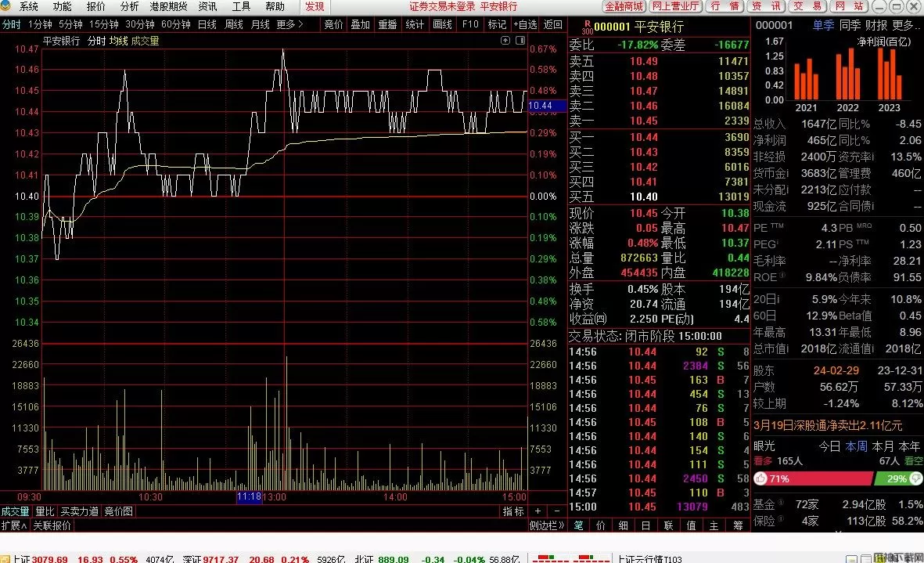Switch chart to 60分钟 period
The height and width of the screenshot is (563, 924).
tap(175, 24)
